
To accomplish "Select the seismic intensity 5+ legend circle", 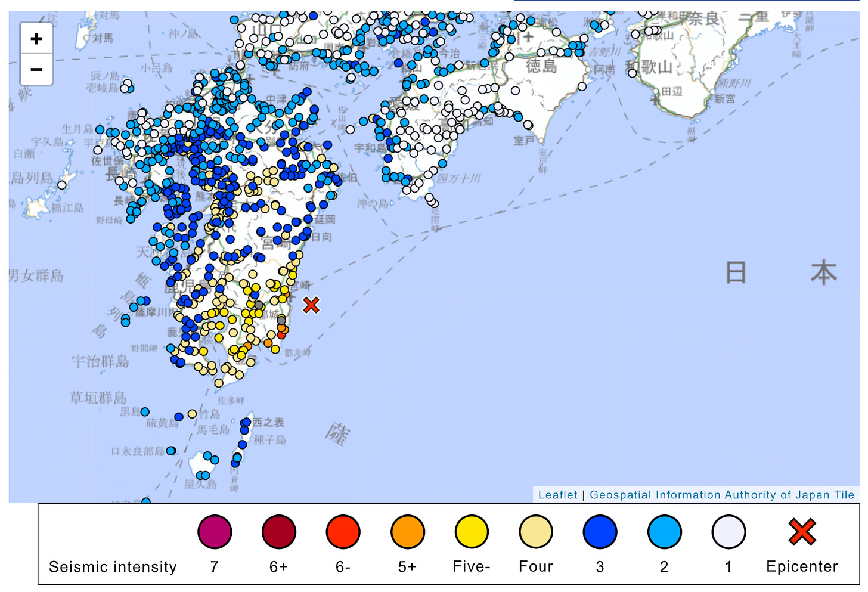I will point(407,532).
